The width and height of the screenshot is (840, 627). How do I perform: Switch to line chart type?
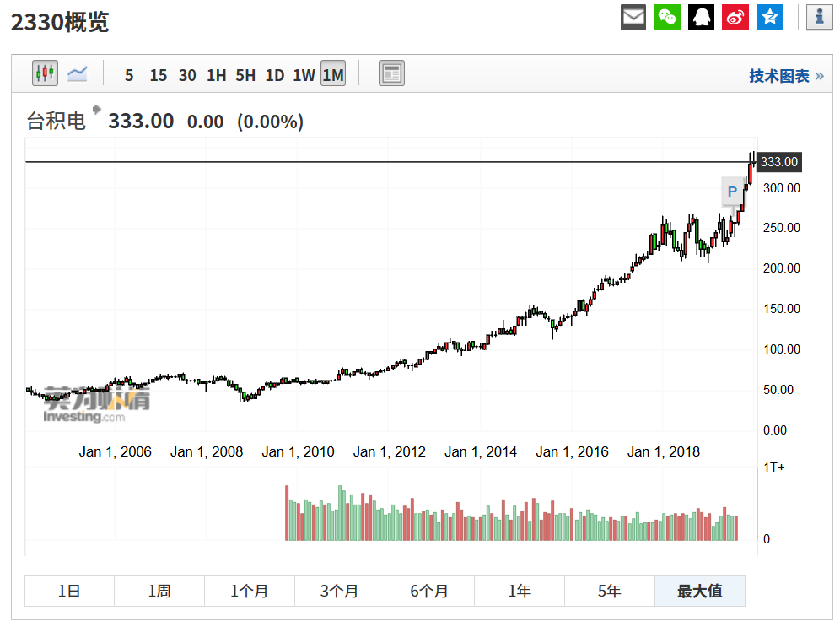point(78,73)
